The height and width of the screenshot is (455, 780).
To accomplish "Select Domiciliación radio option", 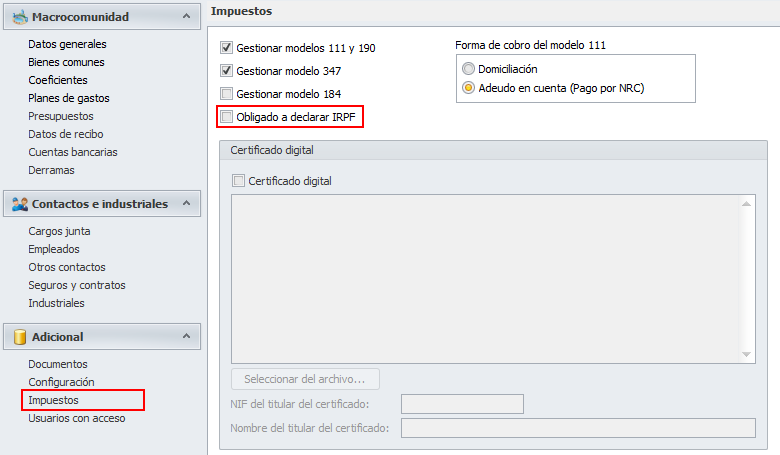I will click(468, 69).
